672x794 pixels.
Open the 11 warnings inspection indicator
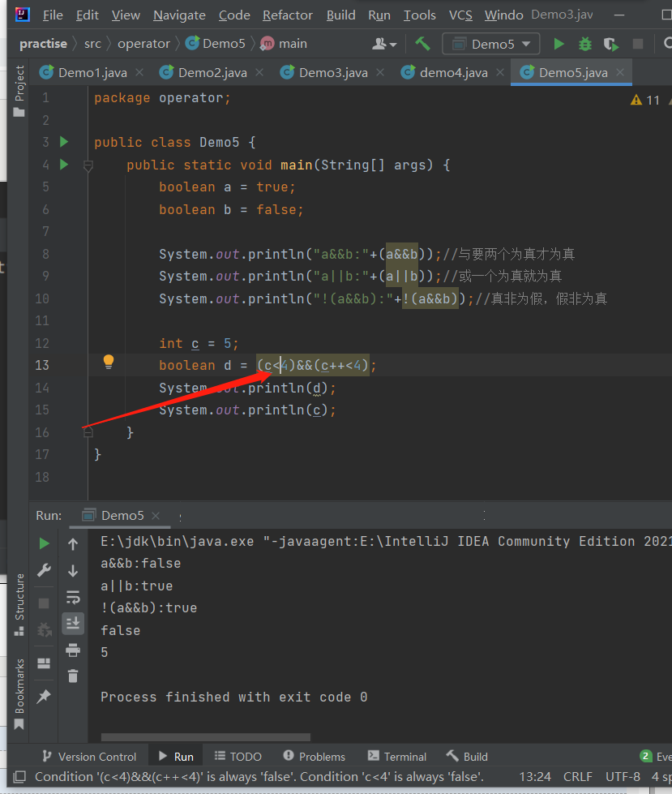pyautogui.click(x=646, y=101)
